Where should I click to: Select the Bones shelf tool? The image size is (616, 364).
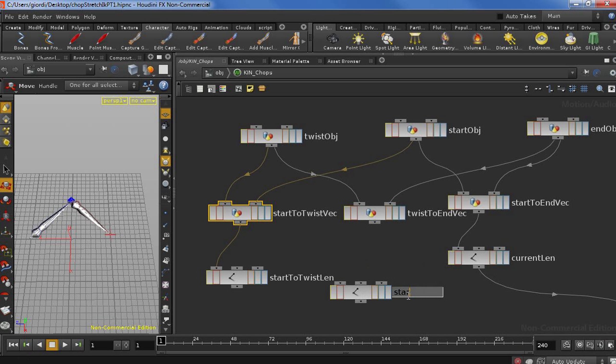(x=21, y=42)
